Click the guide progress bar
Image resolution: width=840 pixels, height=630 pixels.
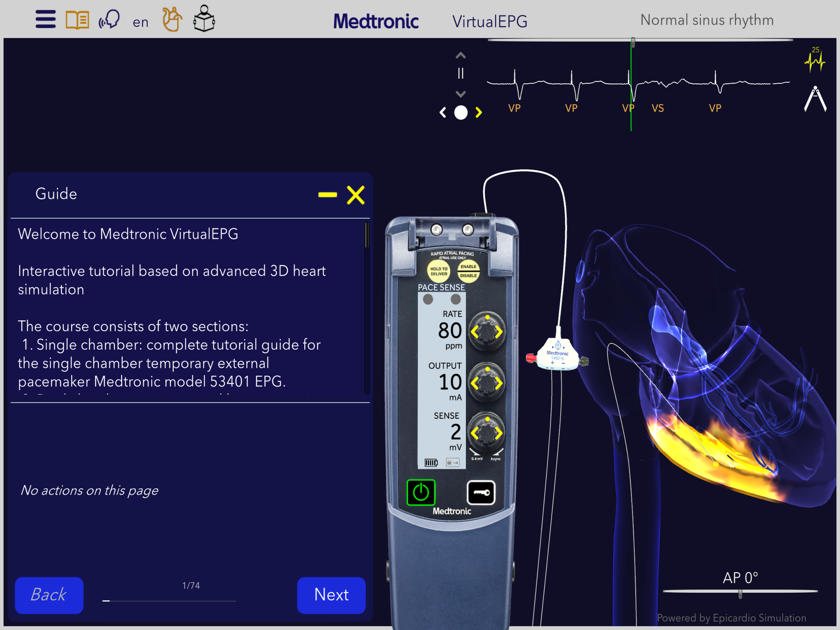pyautogui.click(x=169, y=601)
